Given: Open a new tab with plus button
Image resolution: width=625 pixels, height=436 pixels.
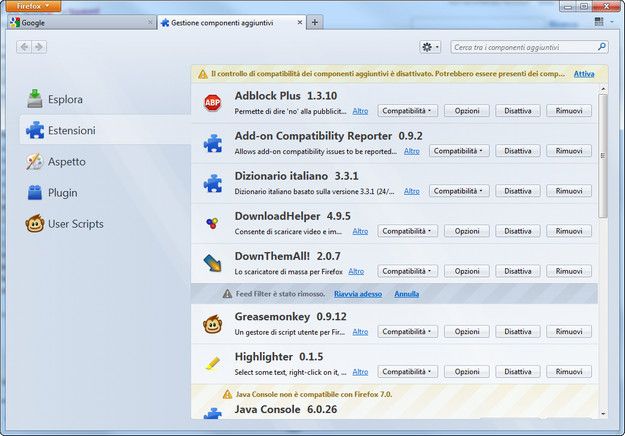Looking at the screenshot, I should 314,22.
